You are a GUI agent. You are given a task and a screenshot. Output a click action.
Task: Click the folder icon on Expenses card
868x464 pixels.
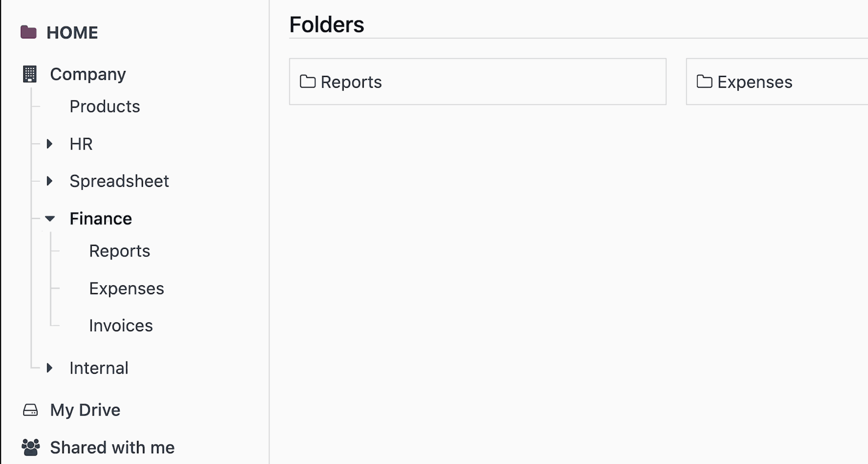click(x=704, y=82)
